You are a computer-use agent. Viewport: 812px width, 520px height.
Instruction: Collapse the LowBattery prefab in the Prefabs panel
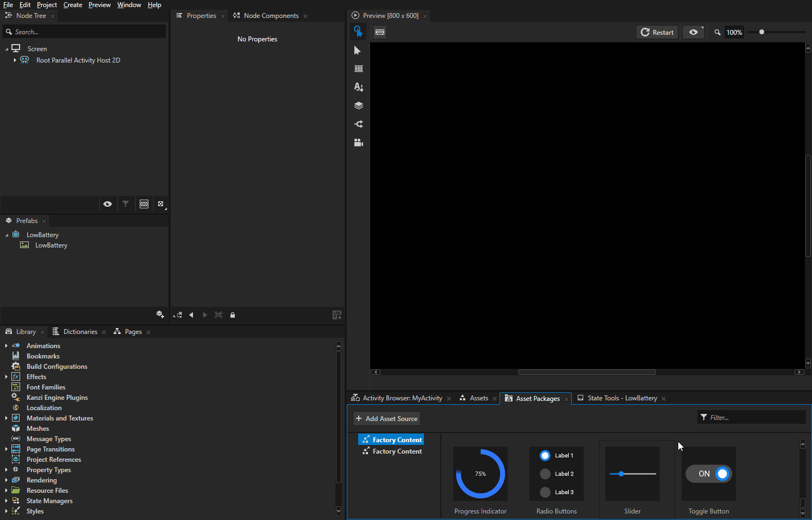pos(6,234)
